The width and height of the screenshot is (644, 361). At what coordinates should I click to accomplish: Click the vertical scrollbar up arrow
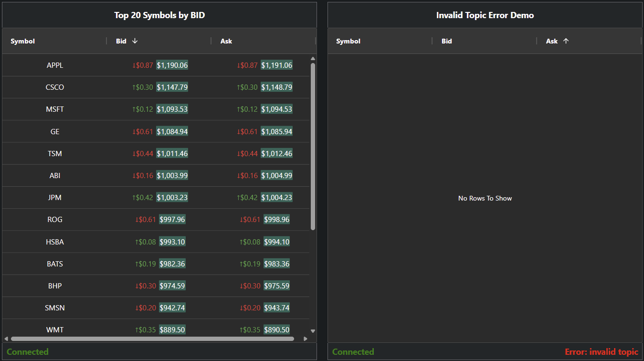click(313, 59)
